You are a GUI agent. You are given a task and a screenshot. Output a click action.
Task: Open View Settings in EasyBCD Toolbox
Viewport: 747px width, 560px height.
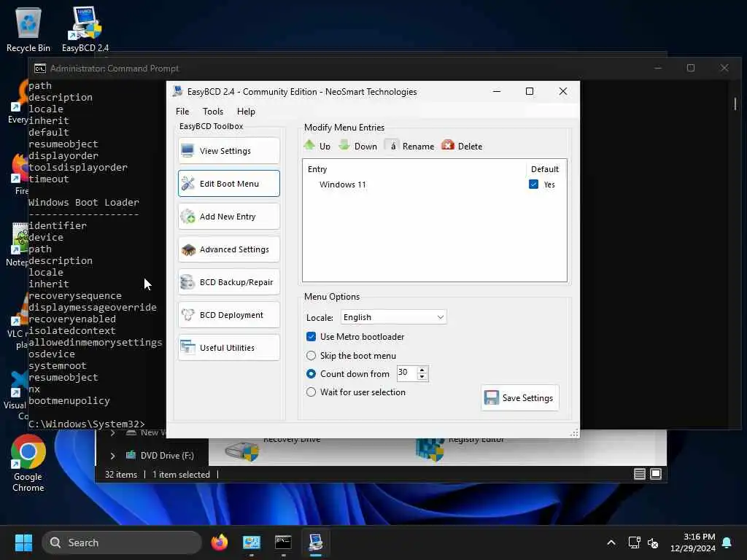(x=228, y=151)
